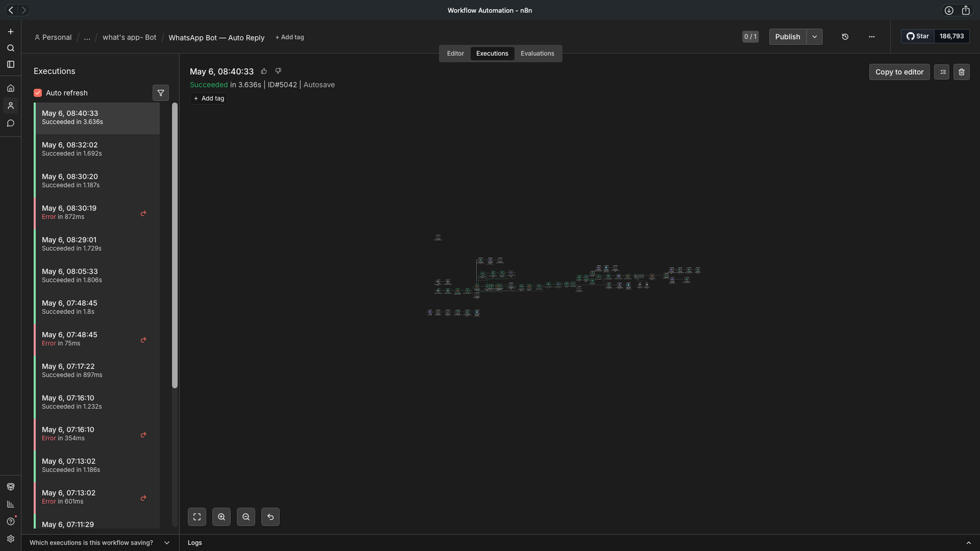Open the Home overview sidebar icon
Viewport: 980px width, 551px height.
click(x=10, y=88)
